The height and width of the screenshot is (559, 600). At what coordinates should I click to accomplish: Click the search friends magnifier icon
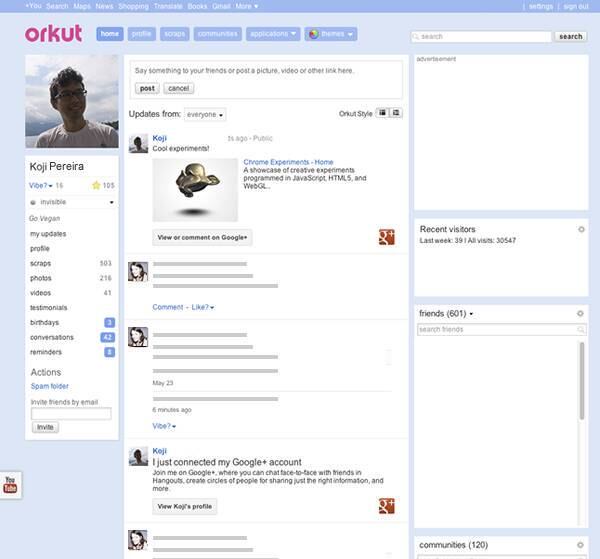(x=580, y=329)
